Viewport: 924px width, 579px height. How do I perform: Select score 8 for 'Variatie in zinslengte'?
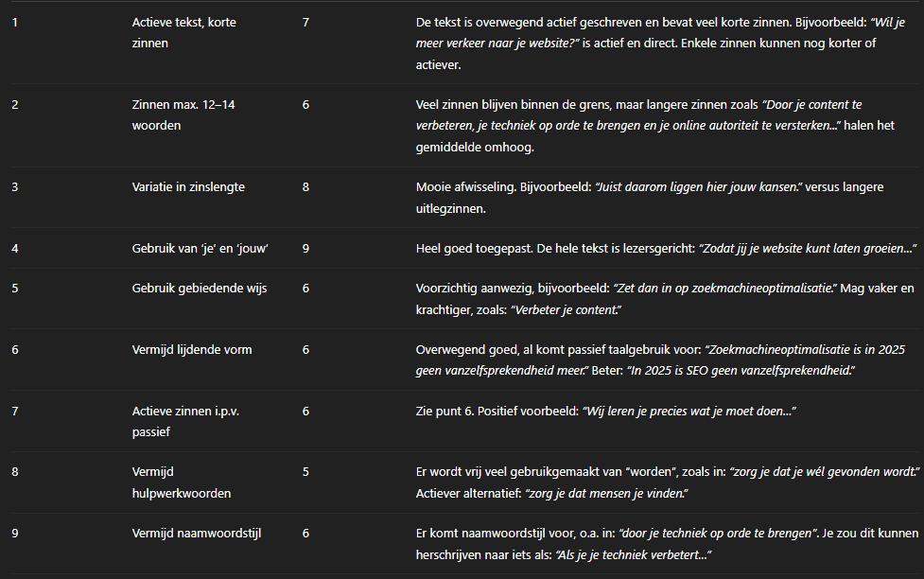[305, 186]
